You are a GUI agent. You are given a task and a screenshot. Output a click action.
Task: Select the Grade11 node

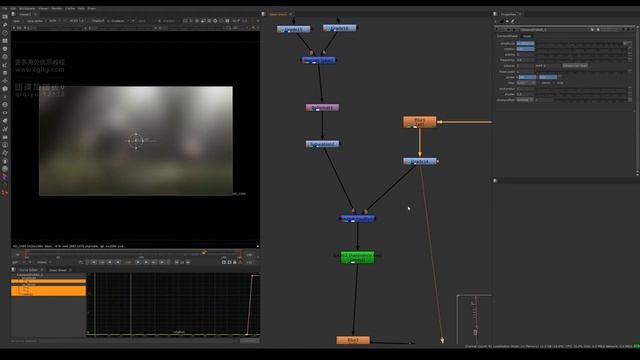point(293,29)
